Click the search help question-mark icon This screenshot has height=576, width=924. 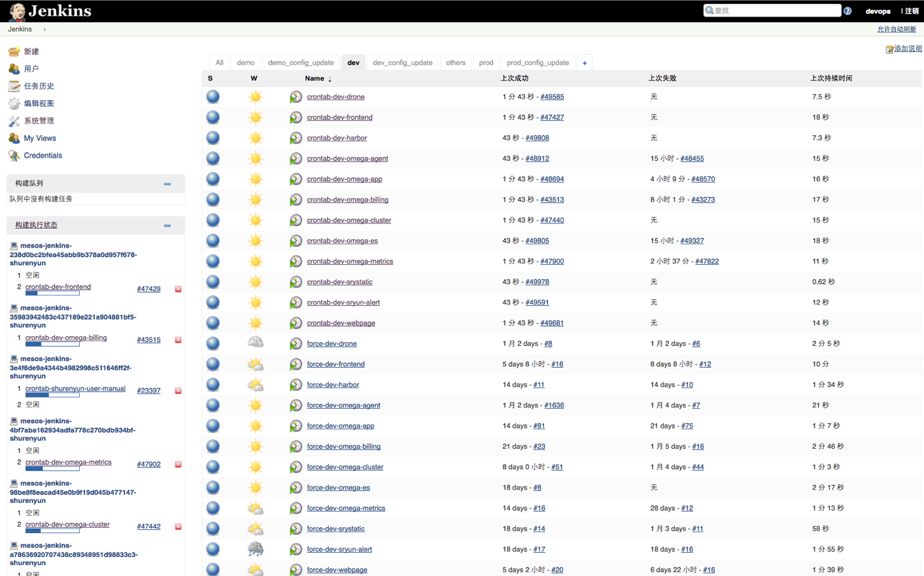[848, 11]
